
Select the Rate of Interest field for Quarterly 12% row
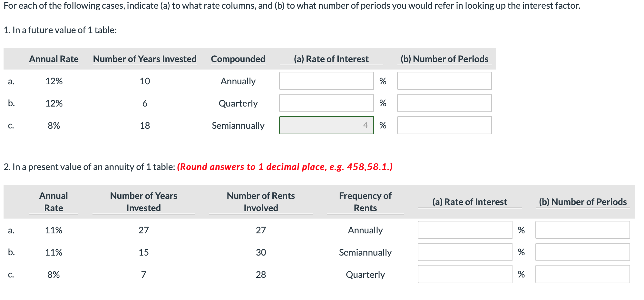(326, 103)
